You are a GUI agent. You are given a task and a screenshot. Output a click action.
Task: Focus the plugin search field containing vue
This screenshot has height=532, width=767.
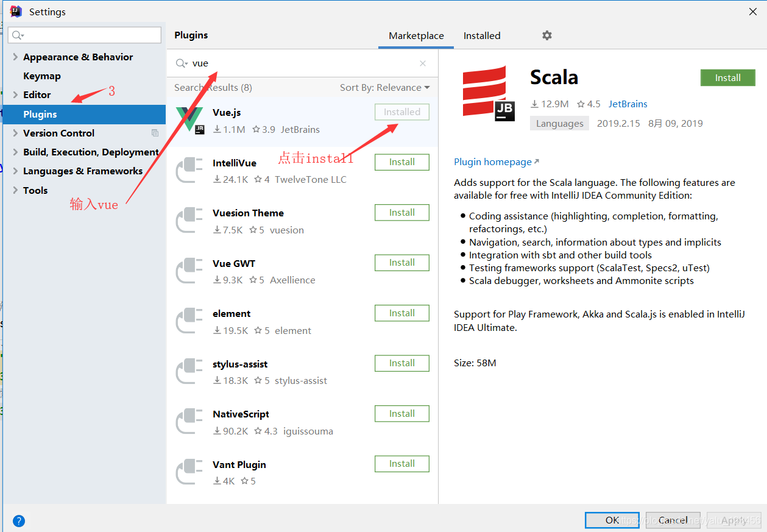click(302, 63)
